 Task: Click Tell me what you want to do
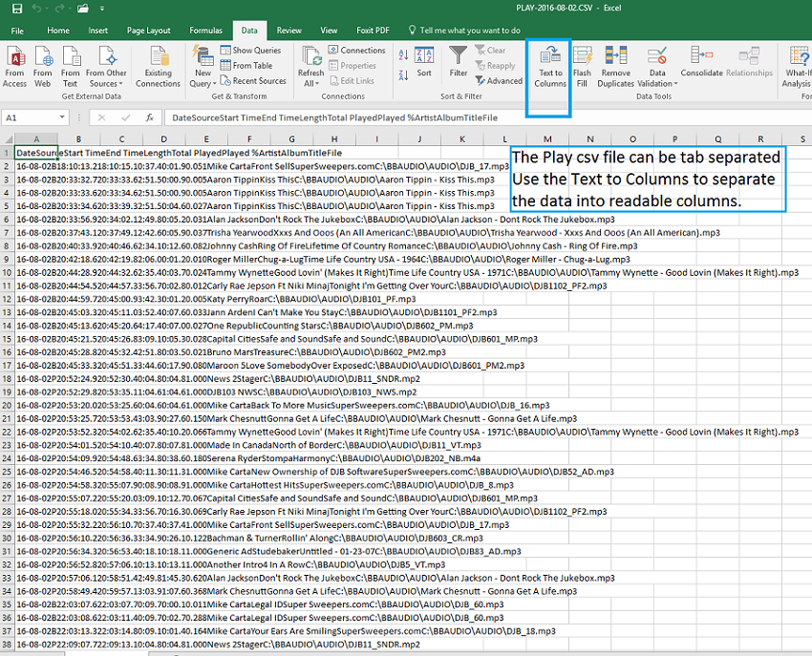(470, 31)
